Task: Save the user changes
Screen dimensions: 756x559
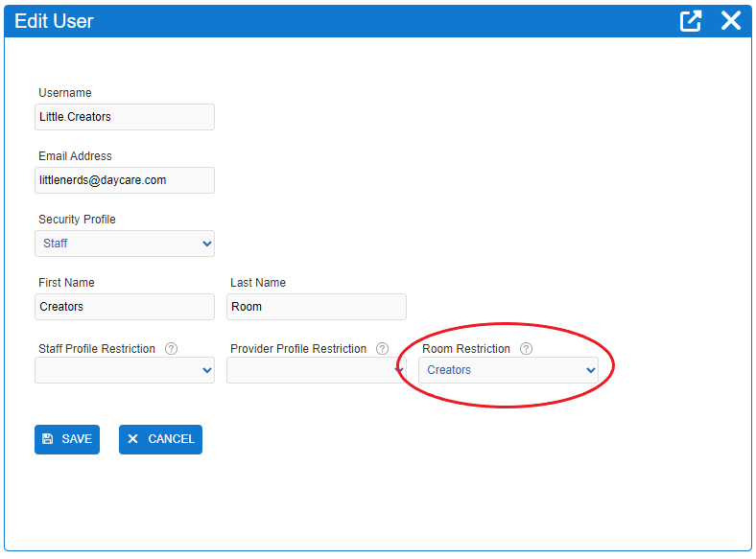Action: point(67,439)
